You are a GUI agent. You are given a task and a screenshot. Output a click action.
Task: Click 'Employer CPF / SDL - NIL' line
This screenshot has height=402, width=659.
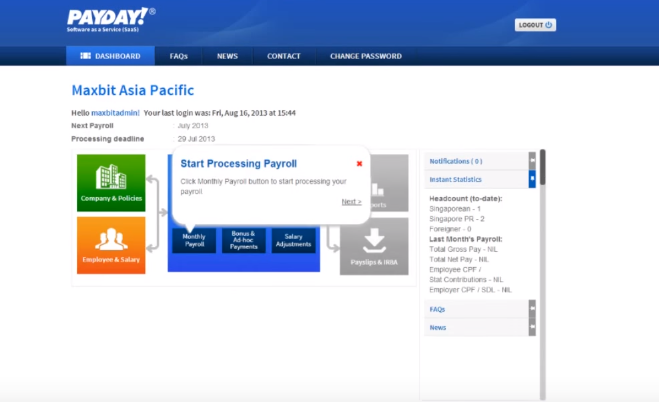pos(470,290)
